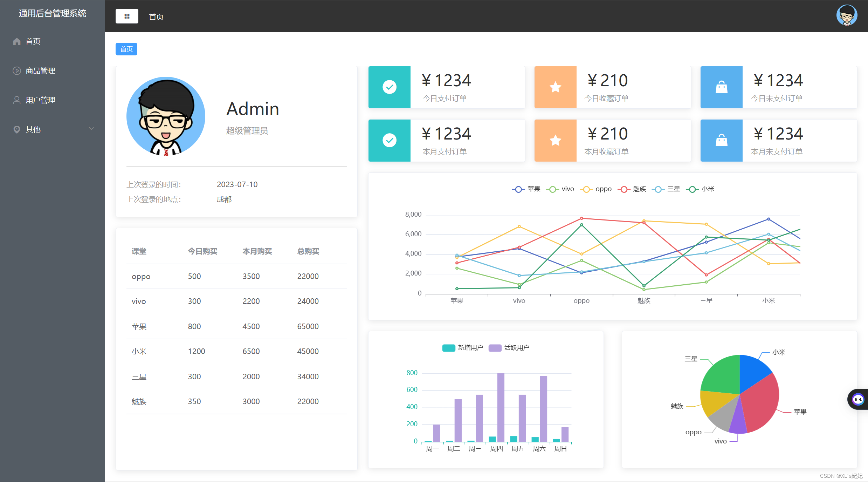Click 34000 in the 三星 row

pos(308,377)
